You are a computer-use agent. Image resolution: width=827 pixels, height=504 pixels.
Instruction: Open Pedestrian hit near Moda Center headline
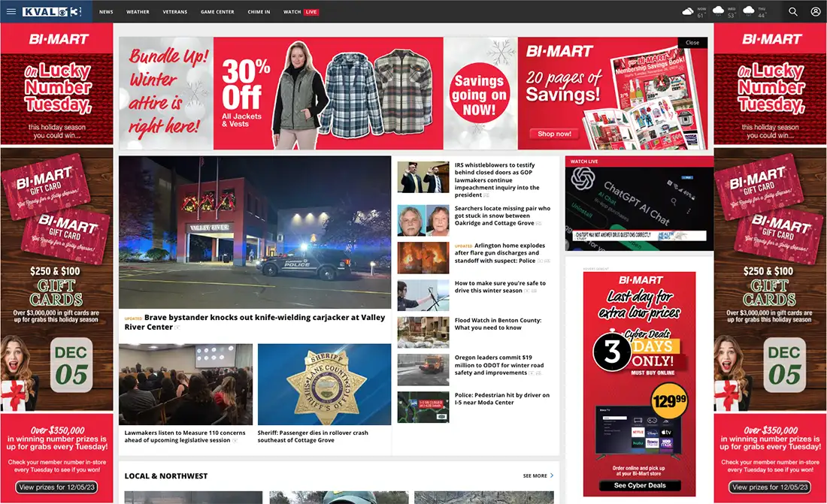(x=502, y=399)
